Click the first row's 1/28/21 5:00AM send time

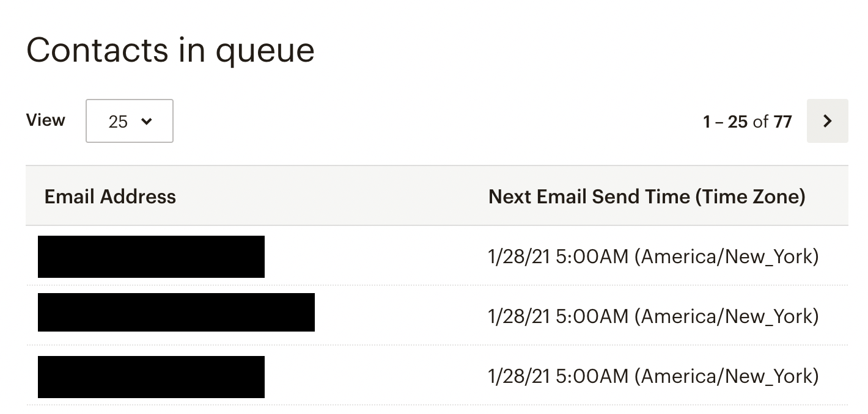[x=558, y=256]
